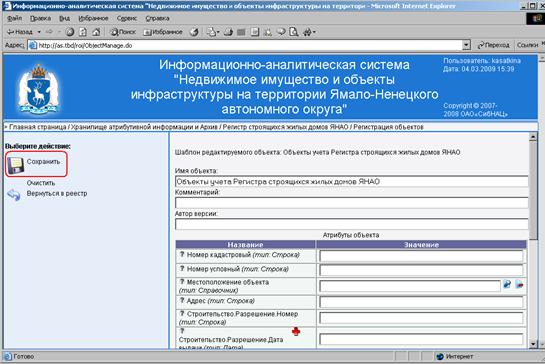Open the Сервис menu
The height and width of the screenshot is (364, 545).
127,18
